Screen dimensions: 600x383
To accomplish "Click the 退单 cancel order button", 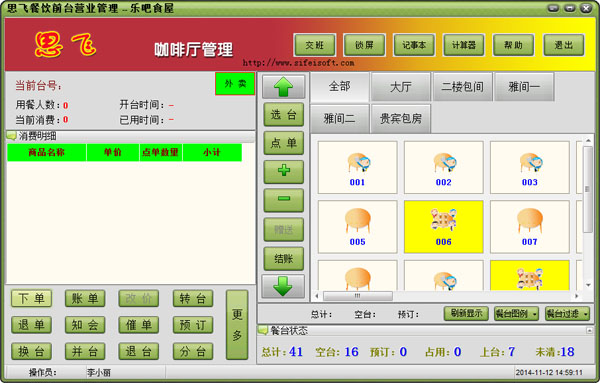I will click(31, 325).
